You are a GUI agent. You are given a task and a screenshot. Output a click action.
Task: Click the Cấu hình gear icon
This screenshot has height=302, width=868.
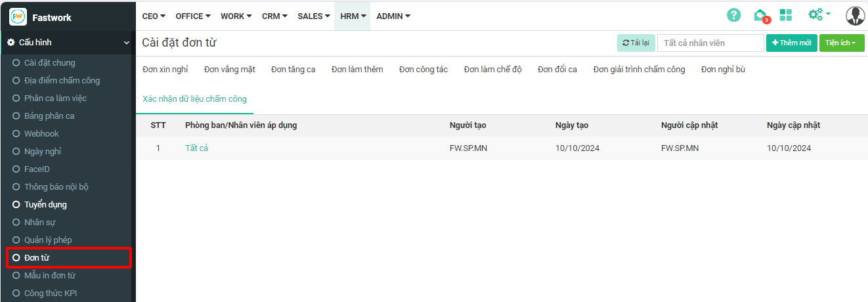[11, 43]
